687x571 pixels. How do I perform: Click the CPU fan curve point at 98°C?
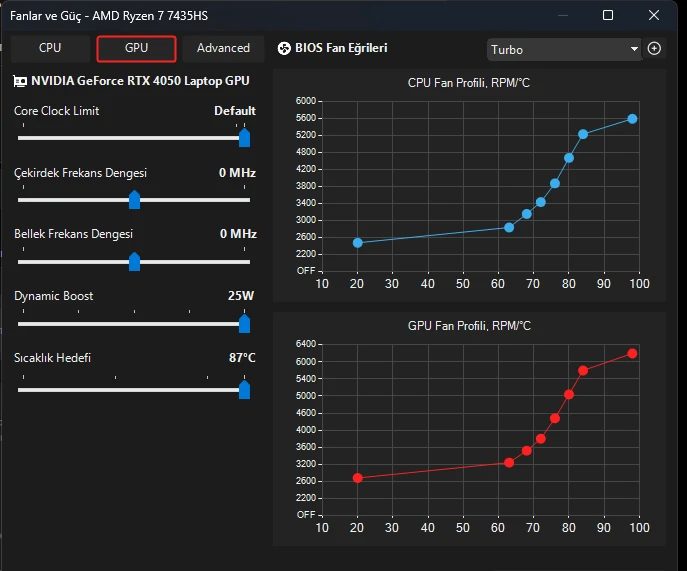click(632, 119)
